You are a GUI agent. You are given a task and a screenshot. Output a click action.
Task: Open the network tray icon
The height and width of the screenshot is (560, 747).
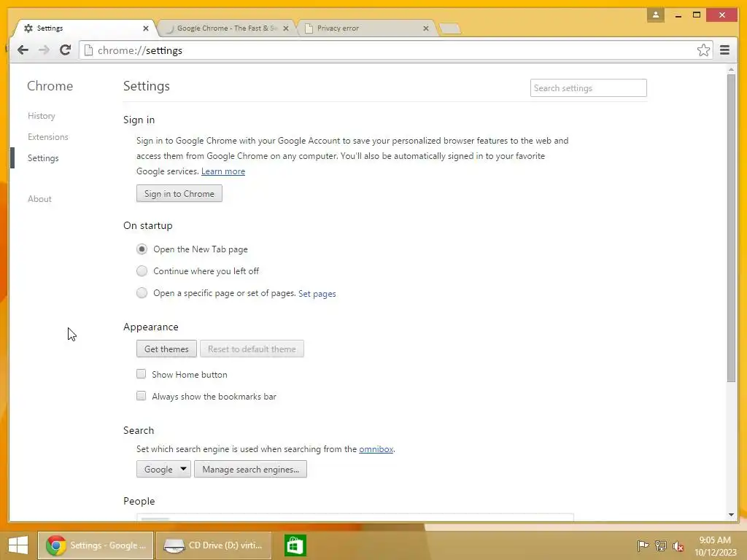click(x=660, y=545)
